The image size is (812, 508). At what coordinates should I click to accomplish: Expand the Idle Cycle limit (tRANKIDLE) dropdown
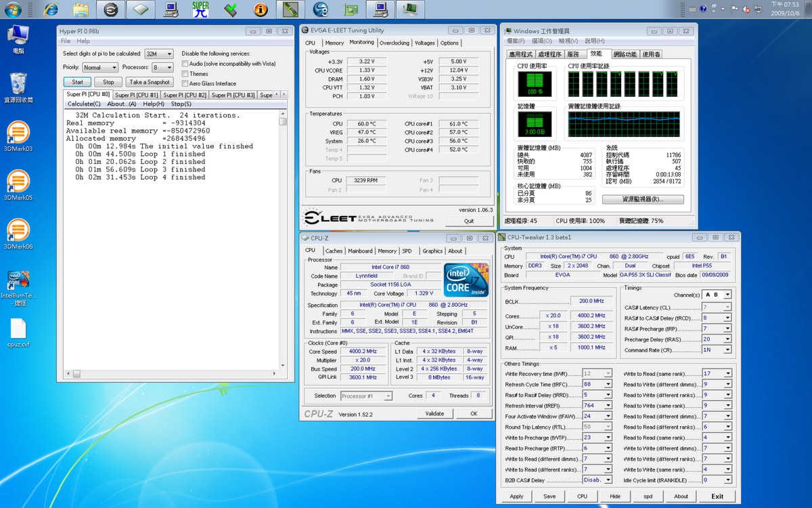[x=717, y=480]
